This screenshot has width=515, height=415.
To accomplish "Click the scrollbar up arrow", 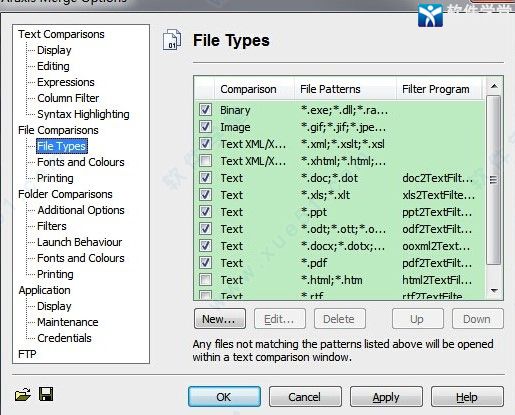I will point(494,86).
